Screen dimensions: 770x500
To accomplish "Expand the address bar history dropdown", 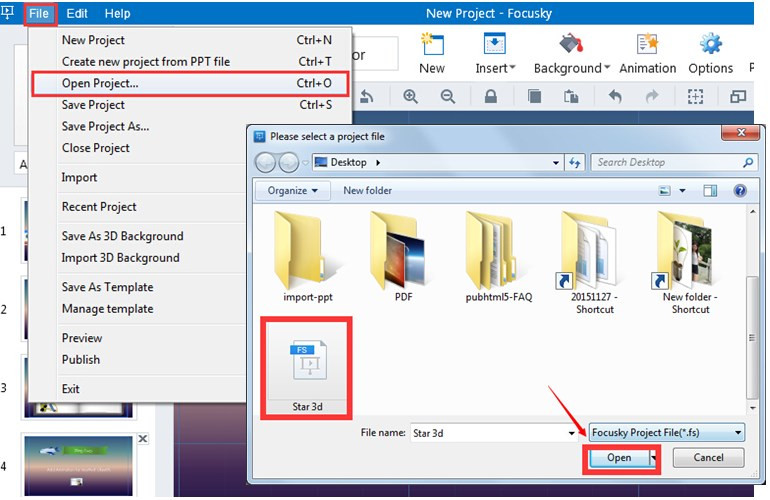I will click(x=555, y=163).
